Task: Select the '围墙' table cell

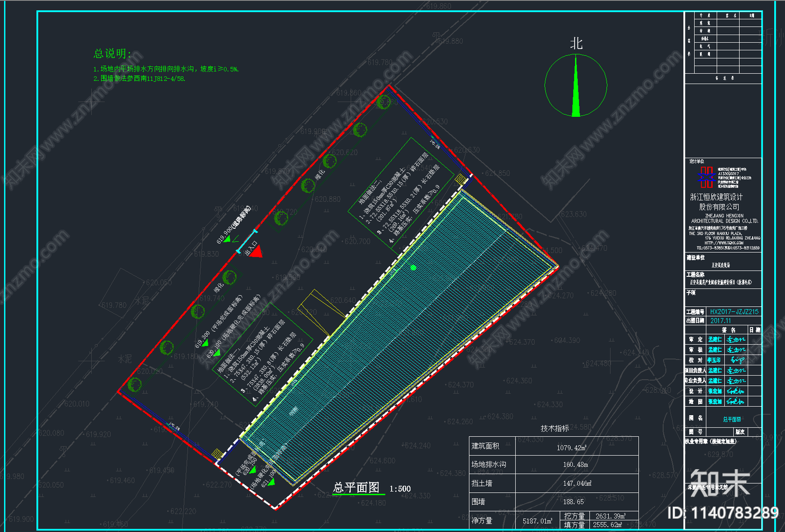Action: 492,502
